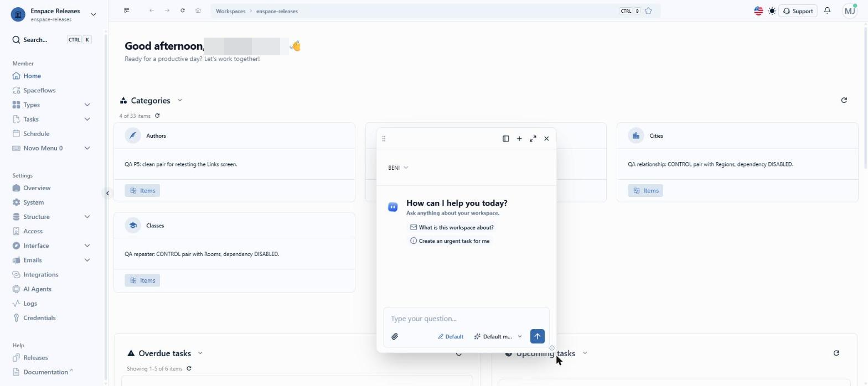
Task: Click the sidebar toggle icon in top bar
Action: (x=127, y=11)
